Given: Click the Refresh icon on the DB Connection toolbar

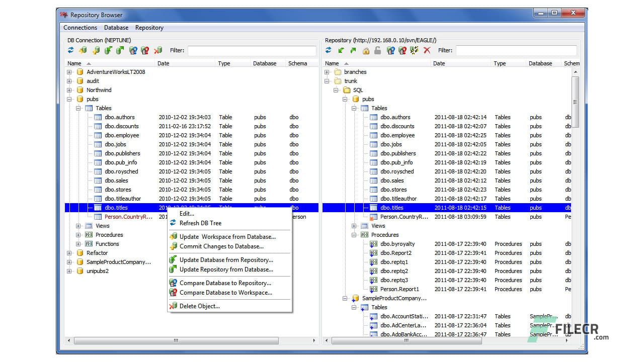Looking at the screenshot, I should tap(70, 50).
